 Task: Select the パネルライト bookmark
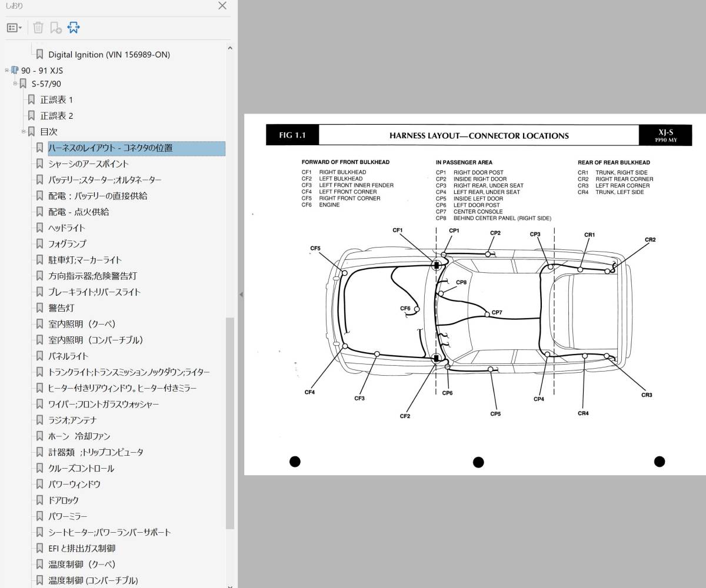click(x=68, y=356)
